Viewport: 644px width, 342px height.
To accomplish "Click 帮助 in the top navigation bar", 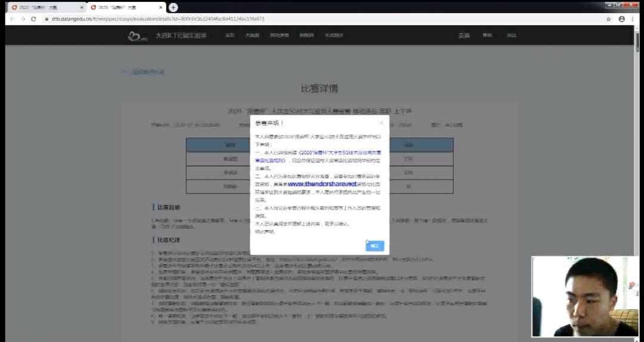I will (x=487, y=36).
